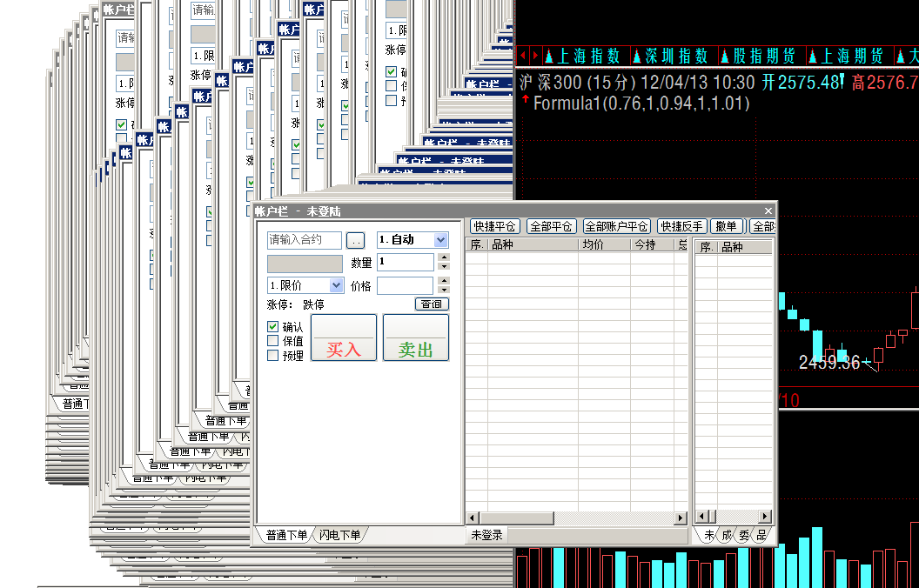This screenshot has width=919, height=588.
Task: Uncheck the 确认 checkbox
Action: (273, 326)
